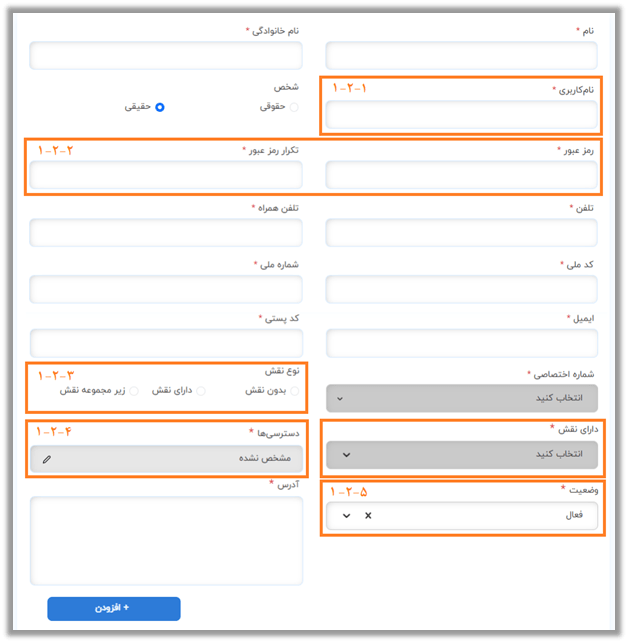Click the pencil edit icon in دسترسی‌ها

tap(47, 459)
